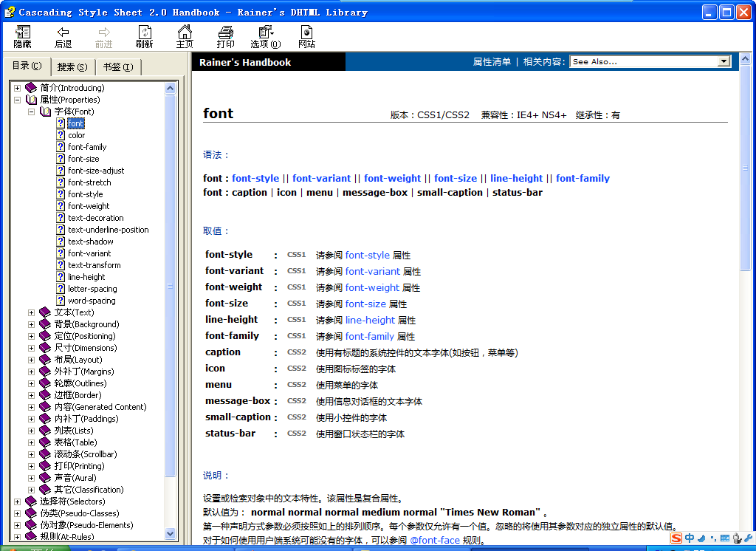
Task: Open 内容(Generated Content) in the tree
Action: click(x=100, y=407)
